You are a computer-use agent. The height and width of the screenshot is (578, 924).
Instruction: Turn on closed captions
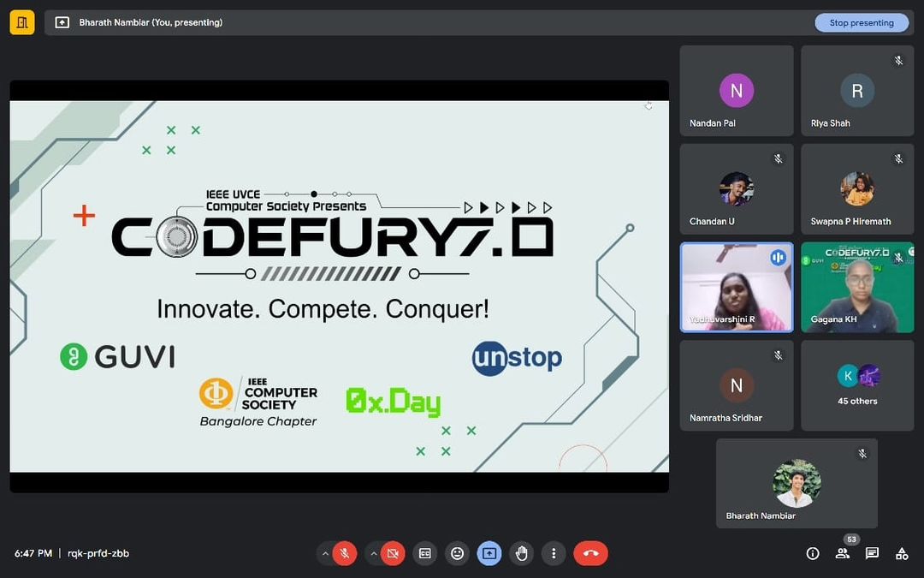(x=425, y=553)
